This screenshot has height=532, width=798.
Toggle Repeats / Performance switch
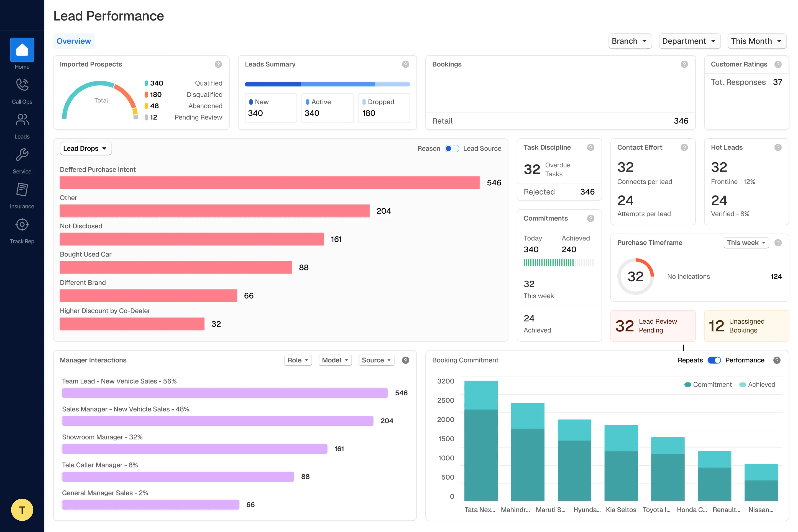click(x=714, y=360)
